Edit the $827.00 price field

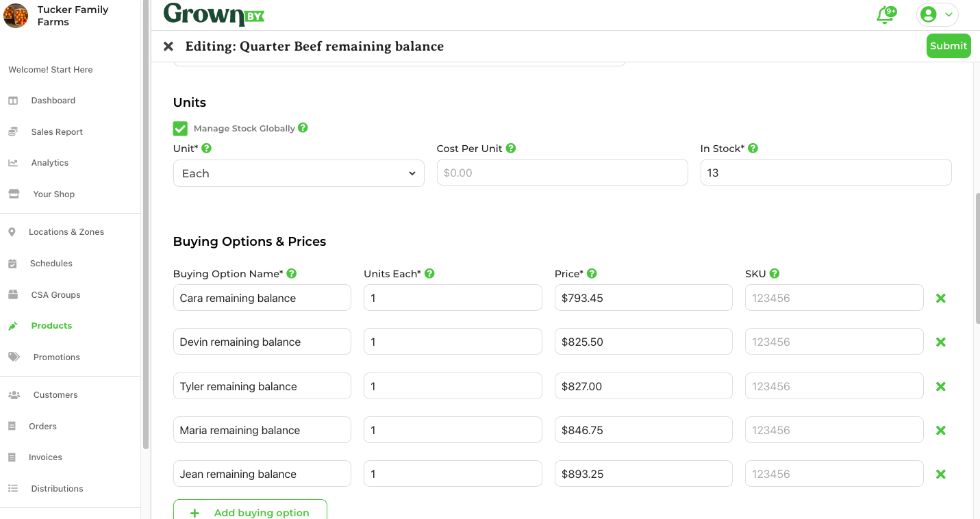click(644, 386)
